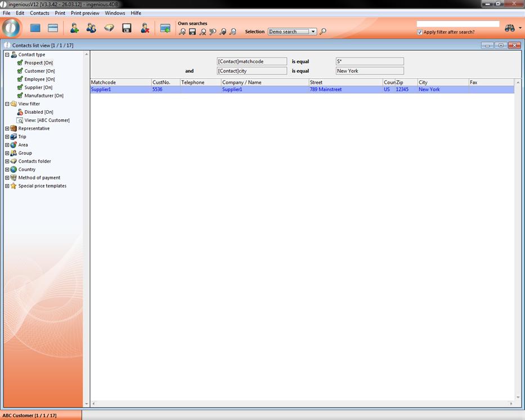Click the add new contact icon
The image size is (525, 420).
[74, 28]
